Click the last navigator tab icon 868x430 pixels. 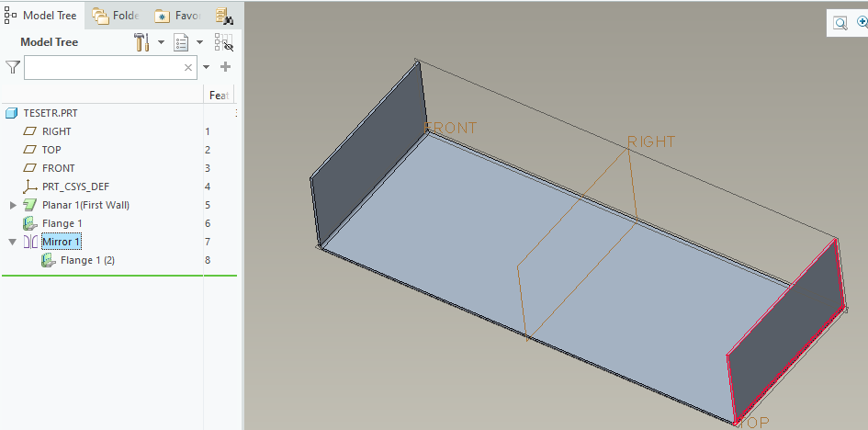pyautogui.click(x=224, y=16)
